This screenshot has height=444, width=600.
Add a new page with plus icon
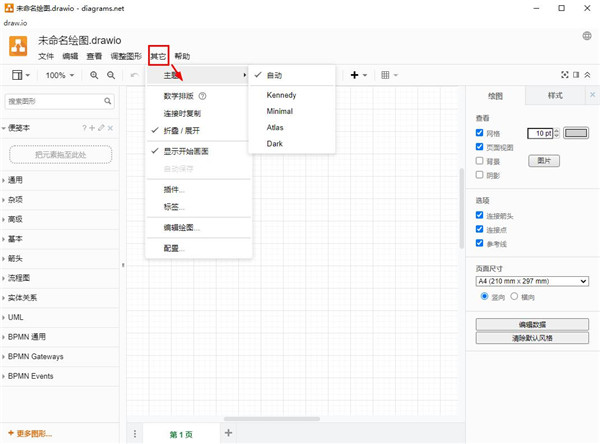pyautogui.click(x=228, y=432)
